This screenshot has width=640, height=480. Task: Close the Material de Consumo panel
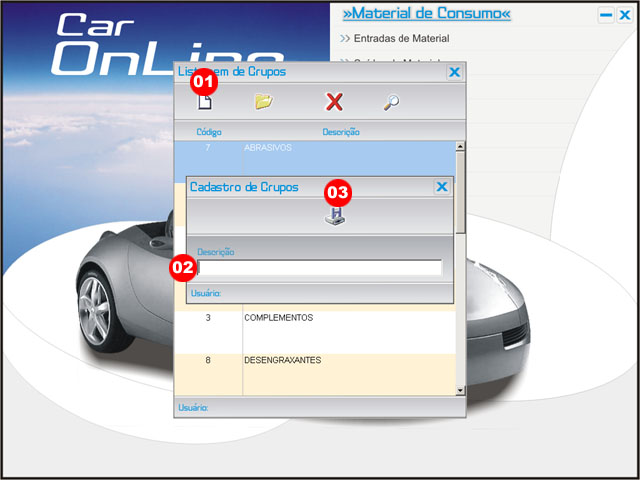pyautogui.click(x=624, y=15)
